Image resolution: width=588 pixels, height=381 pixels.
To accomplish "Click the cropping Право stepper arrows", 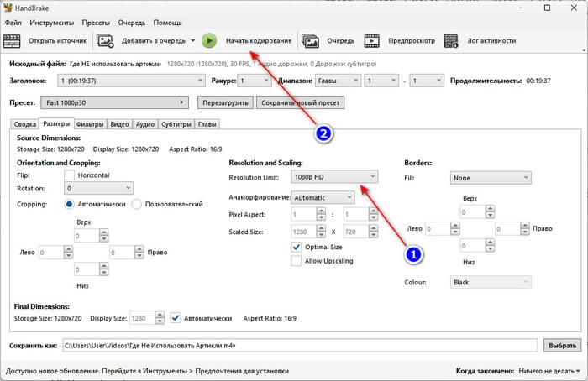I will click(x=139, y=252).
